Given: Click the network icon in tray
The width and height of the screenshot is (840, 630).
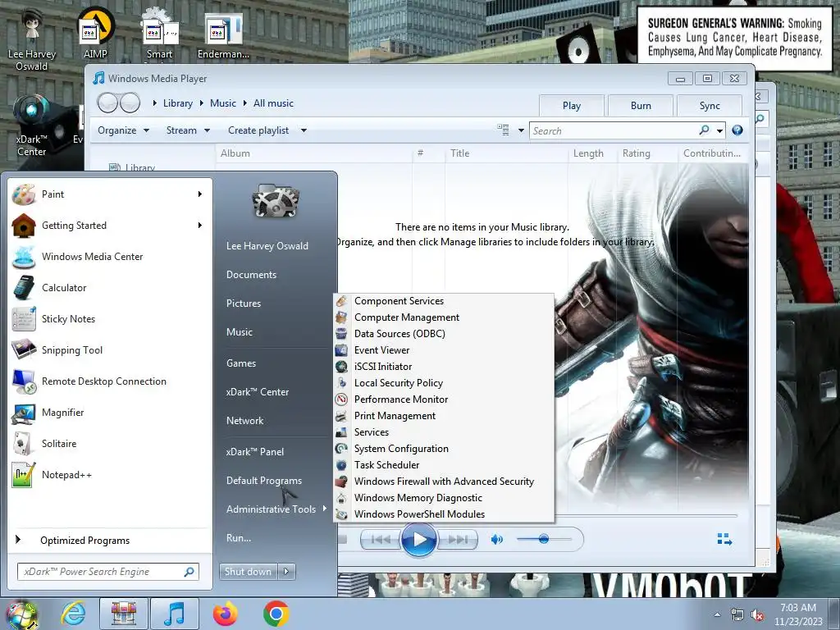Looking at the screenshot, I should pos(737,614).
